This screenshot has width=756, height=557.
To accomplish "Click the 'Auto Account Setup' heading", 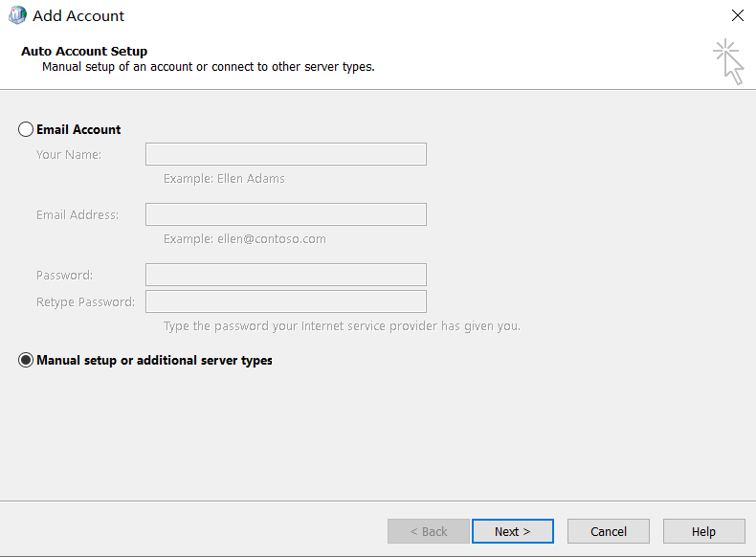I will pyautogui.click(x=84, y=51).
